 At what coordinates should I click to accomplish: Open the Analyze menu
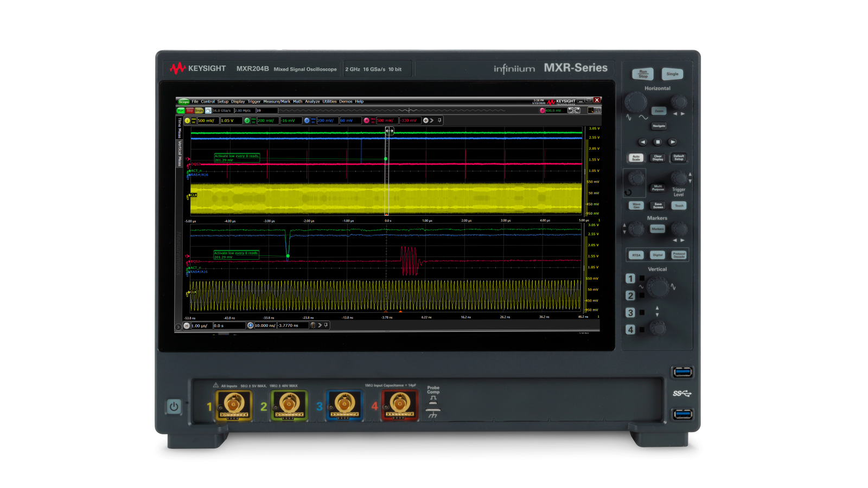click(312, 101)
